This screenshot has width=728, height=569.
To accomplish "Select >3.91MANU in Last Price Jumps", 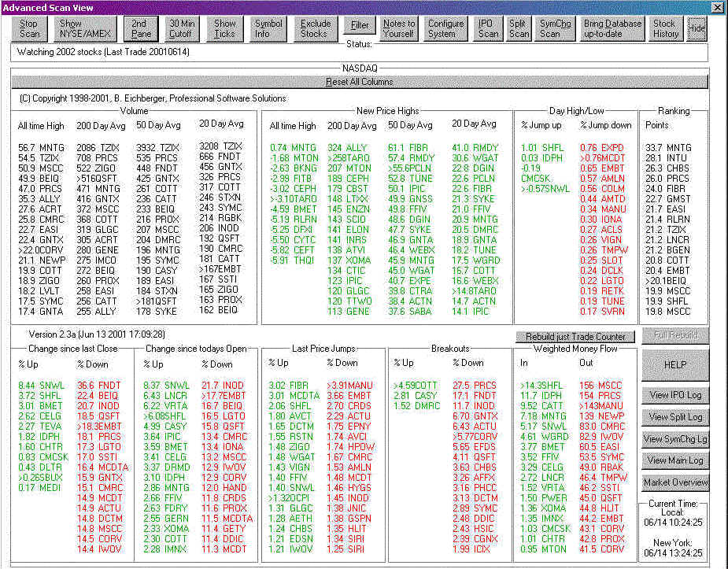I will (349, 385).
